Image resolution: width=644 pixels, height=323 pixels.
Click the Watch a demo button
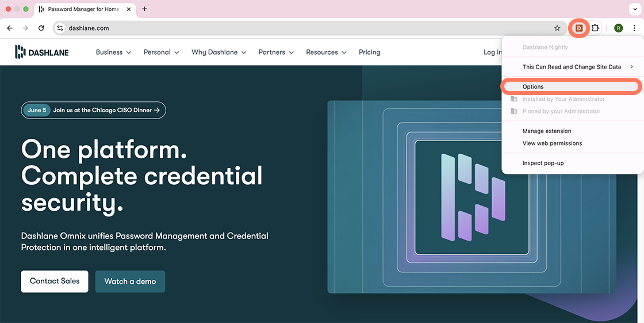[x=130, y=282]
